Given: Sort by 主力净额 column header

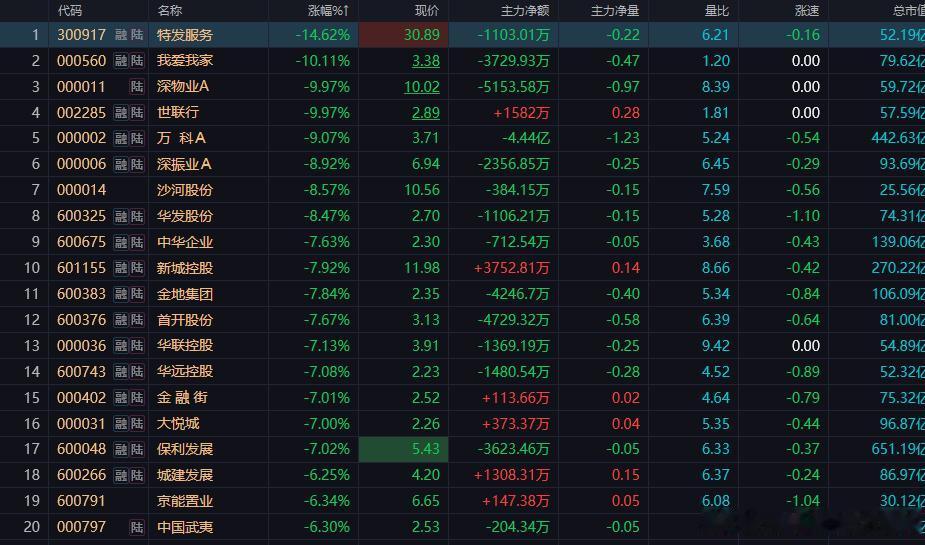Looking at the screenshot, I should (525, 11).
